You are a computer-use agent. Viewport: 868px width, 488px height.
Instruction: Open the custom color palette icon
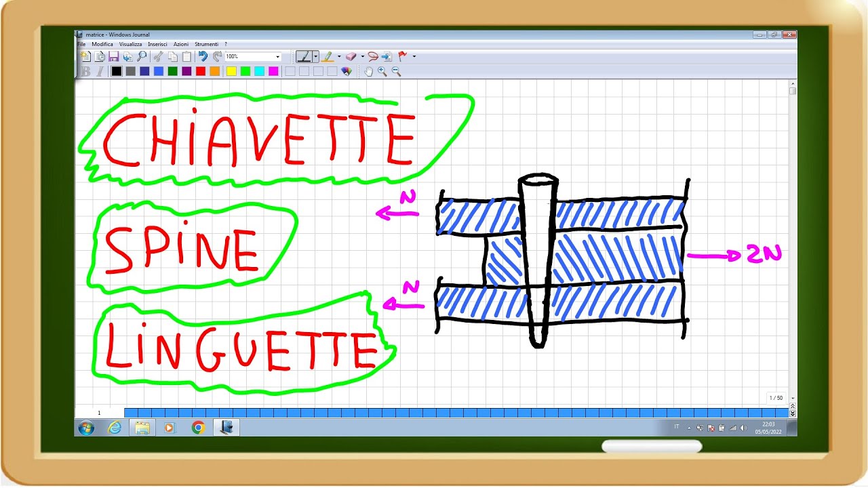[346, 71]
